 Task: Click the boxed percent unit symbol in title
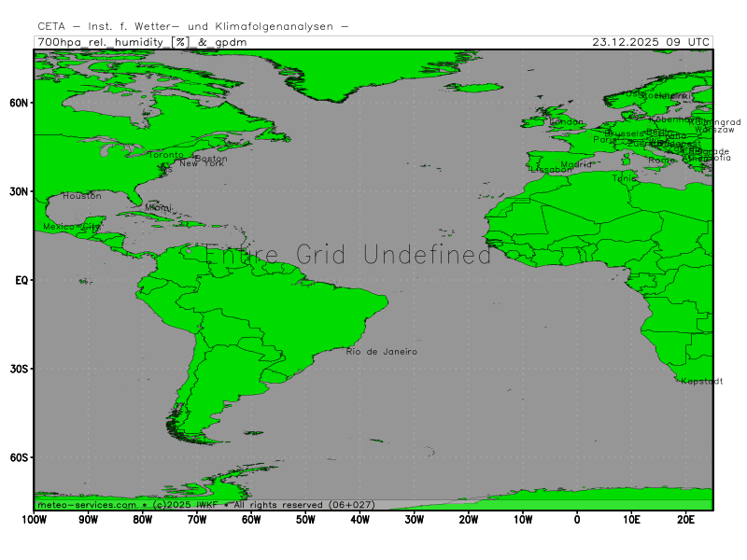tap(180, 42)
